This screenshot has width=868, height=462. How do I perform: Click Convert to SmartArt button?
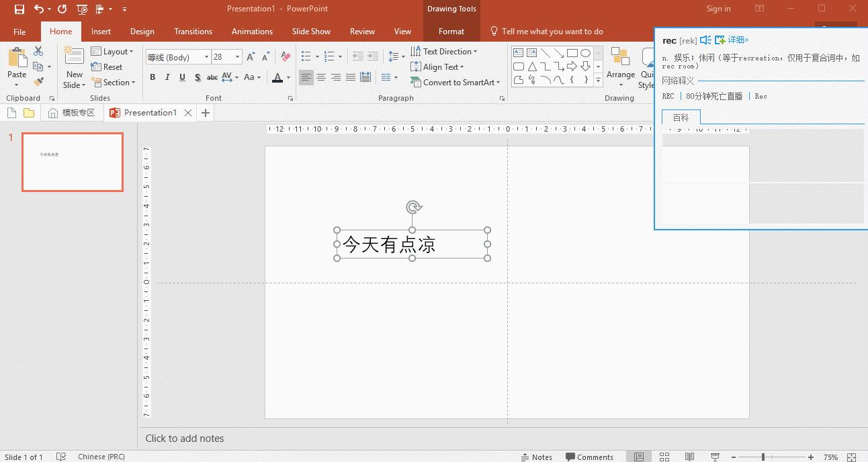455,83
